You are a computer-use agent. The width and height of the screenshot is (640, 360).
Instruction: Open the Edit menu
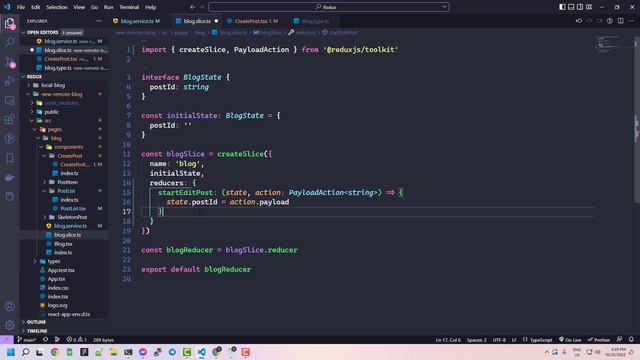36,7
